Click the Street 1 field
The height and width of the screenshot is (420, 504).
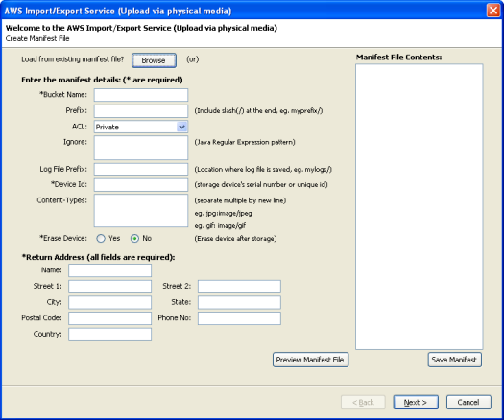pos(110,287)
